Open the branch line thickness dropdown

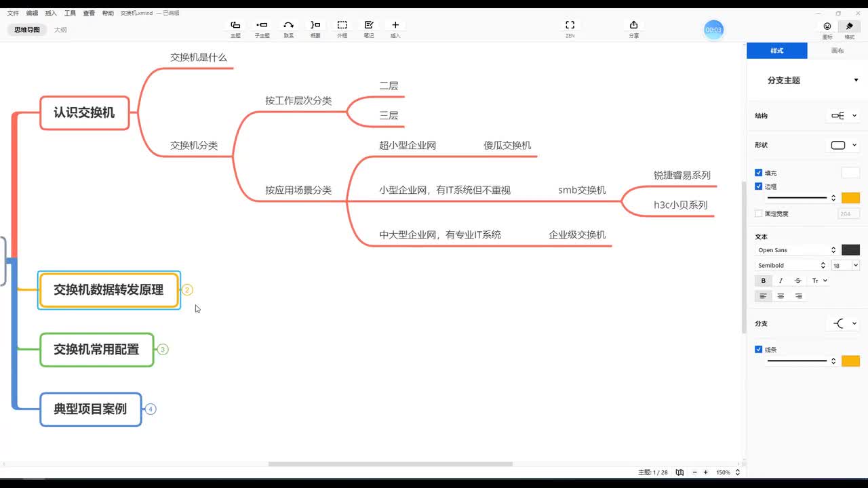(x=801, y=361)
